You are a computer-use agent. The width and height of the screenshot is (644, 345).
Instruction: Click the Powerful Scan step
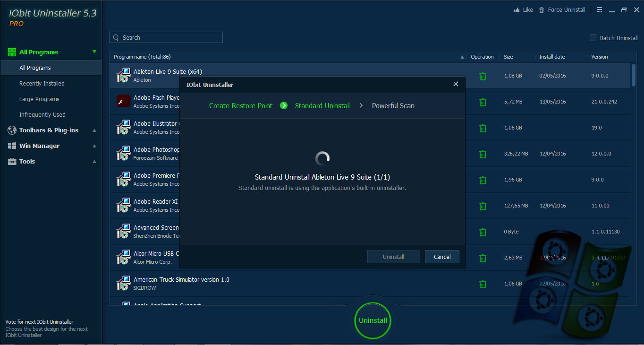point(393,106)
